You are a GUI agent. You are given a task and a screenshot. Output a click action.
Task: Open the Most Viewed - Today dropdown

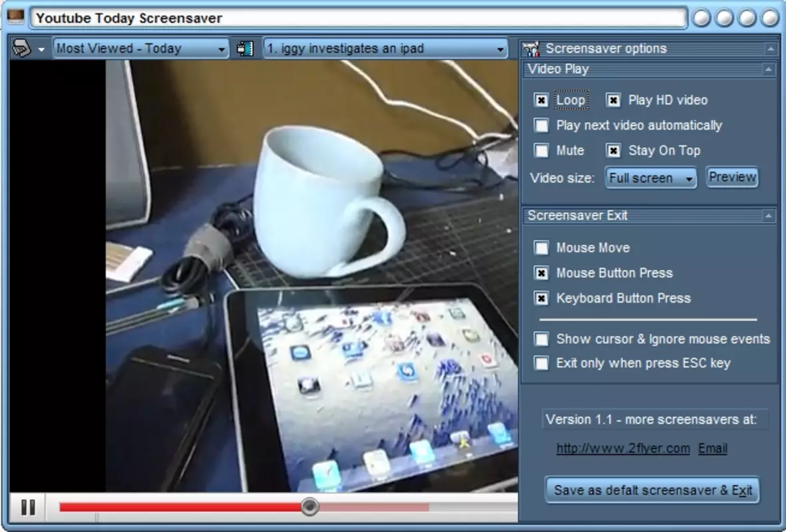click(141, 49)
